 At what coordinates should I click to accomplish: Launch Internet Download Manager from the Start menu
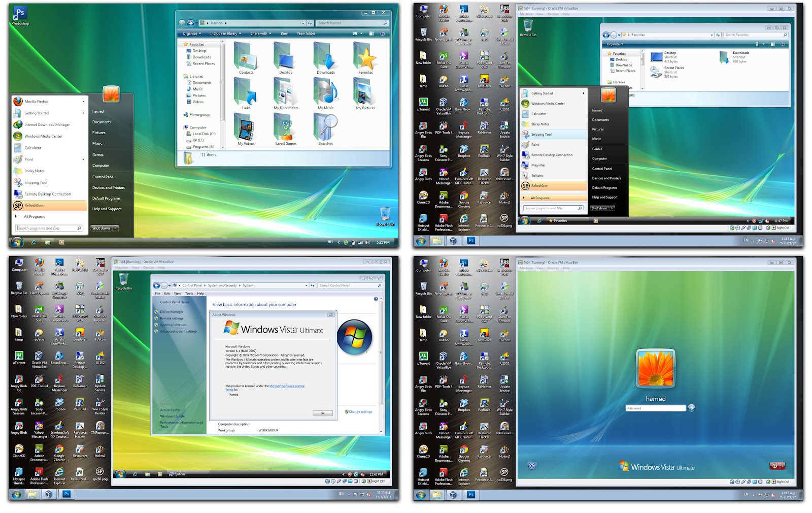coord(49,124)
